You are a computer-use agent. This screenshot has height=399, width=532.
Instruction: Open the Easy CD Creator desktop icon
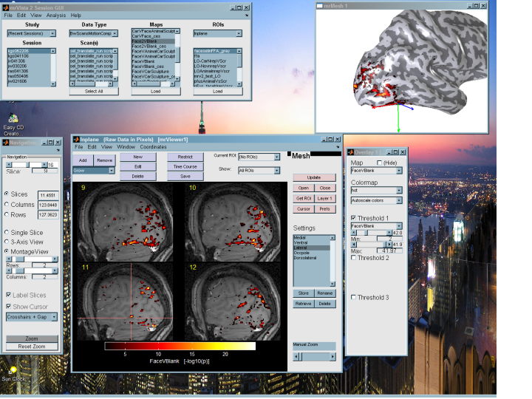13,118
